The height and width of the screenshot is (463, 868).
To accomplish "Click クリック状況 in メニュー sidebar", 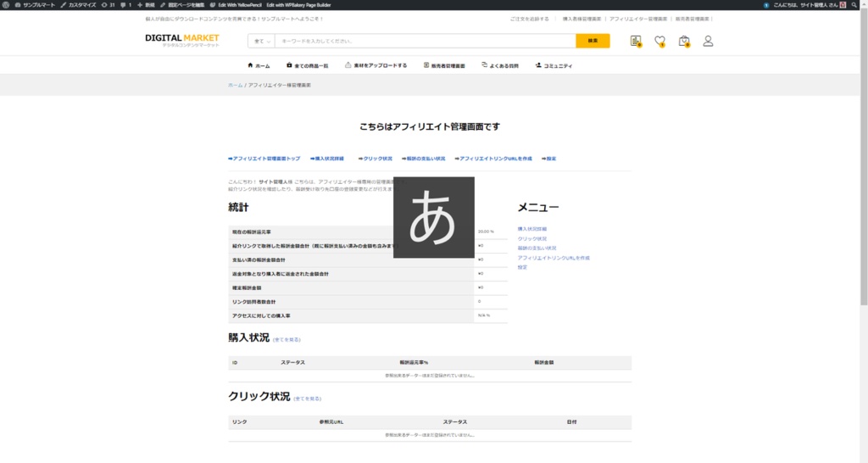I will pos(532,238).
